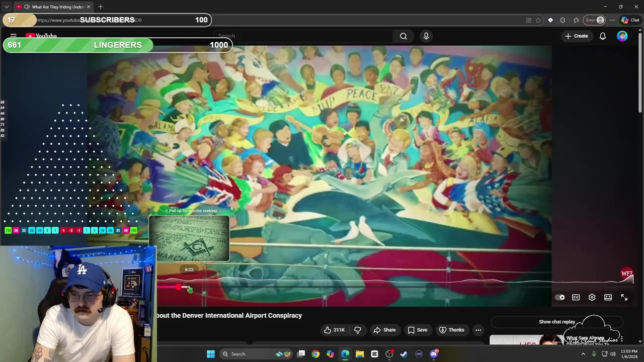Open Copilot app from the taskbar
644x362 pixels.
tap(330, 354)
